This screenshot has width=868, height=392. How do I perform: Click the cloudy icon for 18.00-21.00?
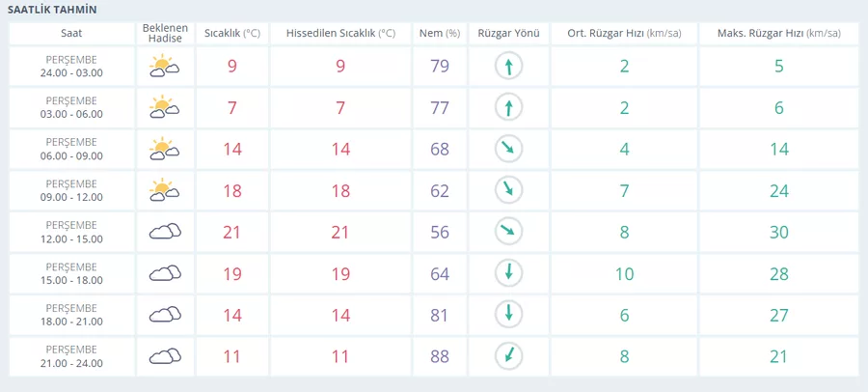pos(165,315)
